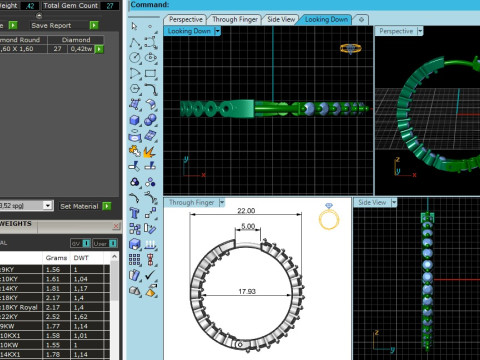Choose the single point tool
This screenshot has height=360, width=480.
click(150, 26)
